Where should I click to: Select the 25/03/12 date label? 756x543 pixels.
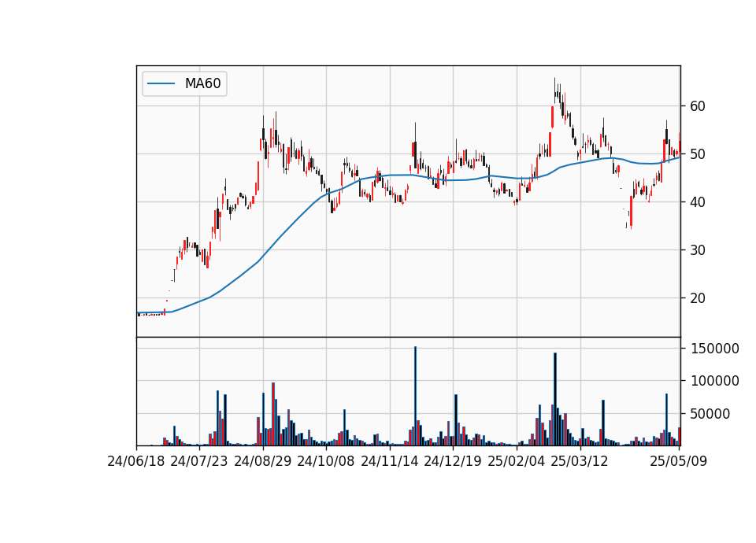[x=580, y=461]
